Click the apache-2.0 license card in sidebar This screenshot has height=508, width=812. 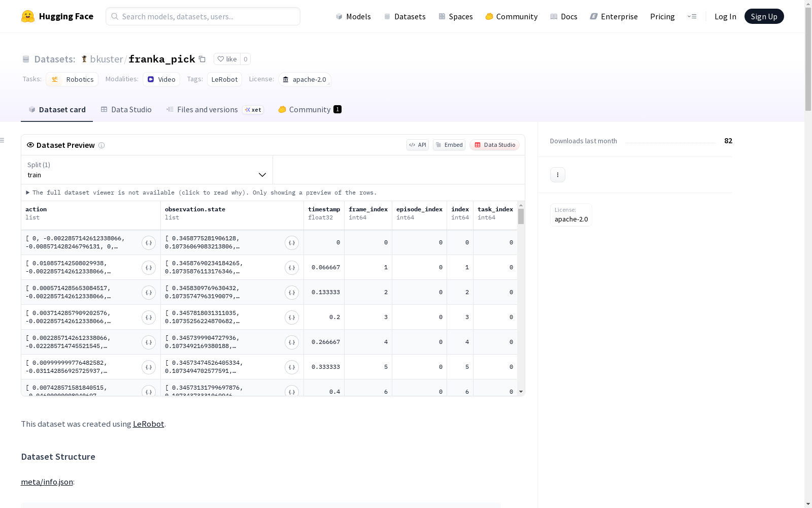(571, 215)
